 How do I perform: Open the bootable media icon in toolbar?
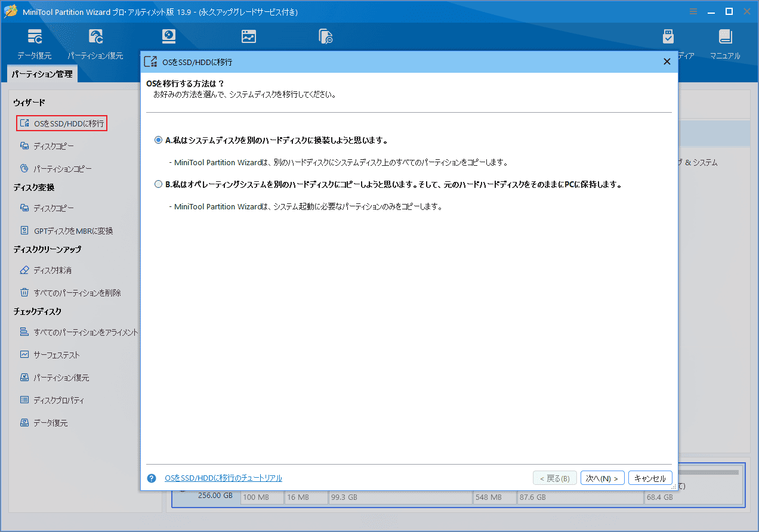tap(668, 37)
